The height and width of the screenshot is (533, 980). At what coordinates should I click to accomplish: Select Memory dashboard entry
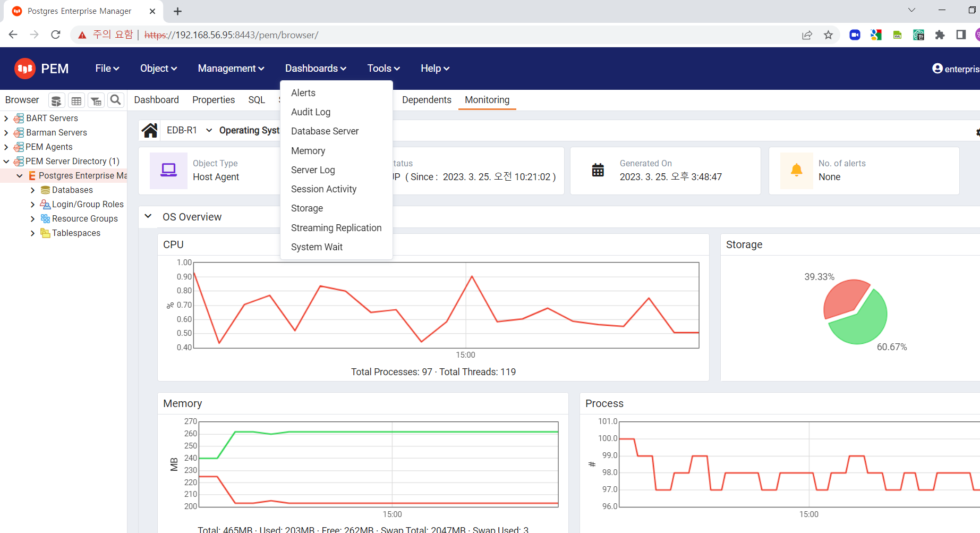(336, 151)
